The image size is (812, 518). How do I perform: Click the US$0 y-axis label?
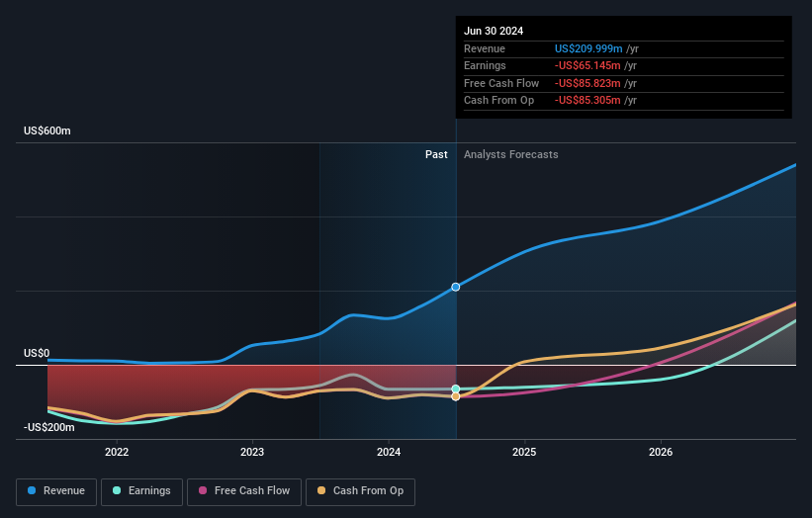tap(37, 354)
